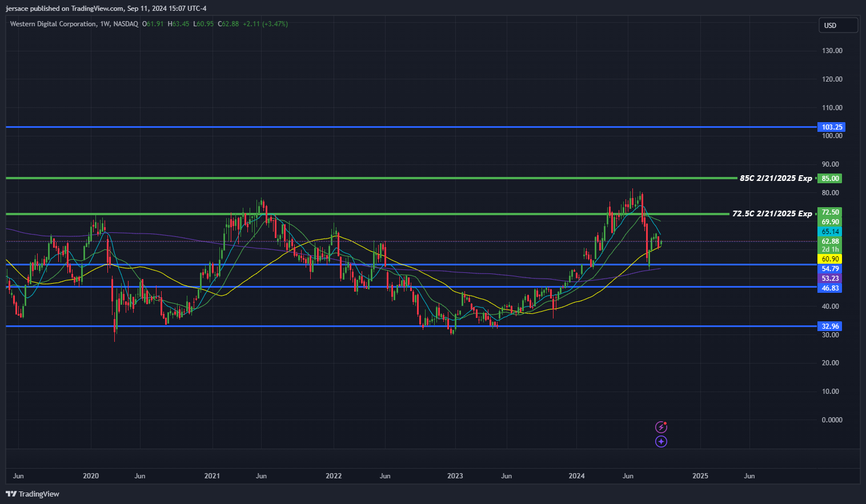Click the 85C 2/21/2025 Exp annotation
The height and width of the screenshot is (504, 866).
click(x=776, y=179)
